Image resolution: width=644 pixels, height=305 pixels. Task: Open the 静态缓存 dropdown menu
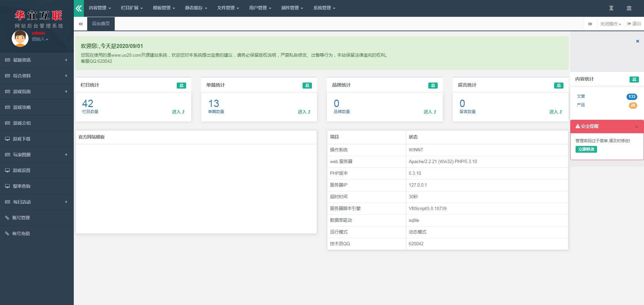point(196,8)
